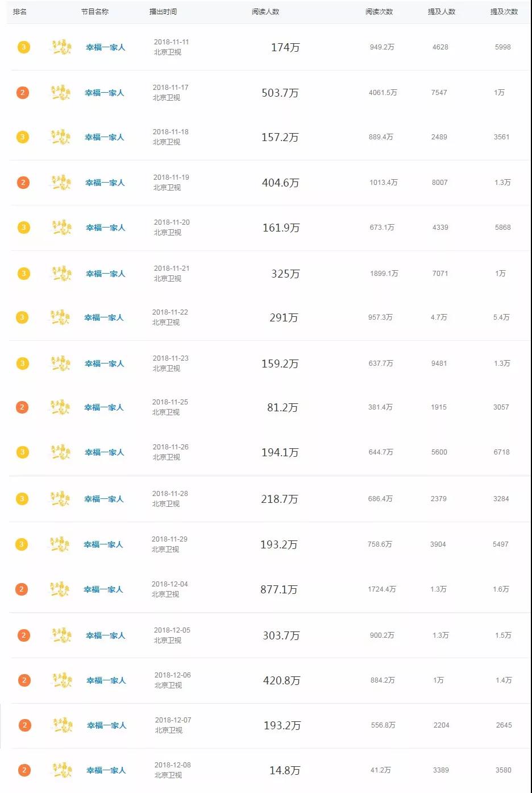Open the 幸福一家人 link dated 2018-11-11

(105, 47)
